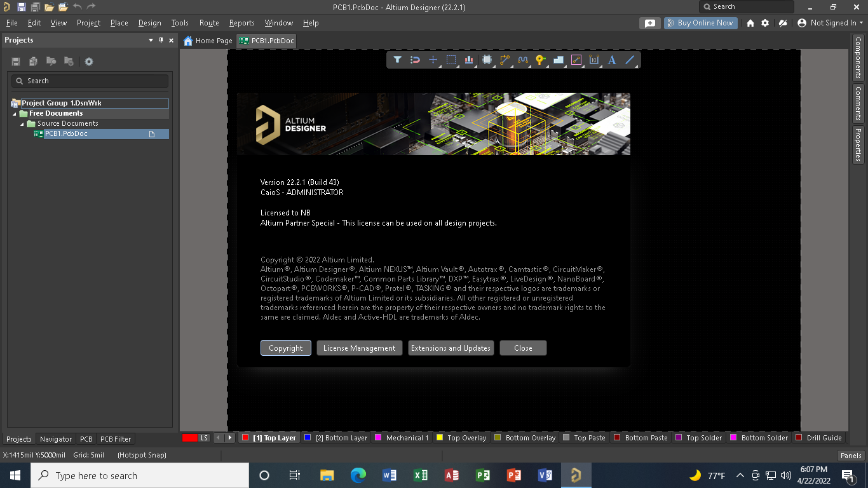Click the Projects panel search field
The image size is (868, 488).
point(90,81)
